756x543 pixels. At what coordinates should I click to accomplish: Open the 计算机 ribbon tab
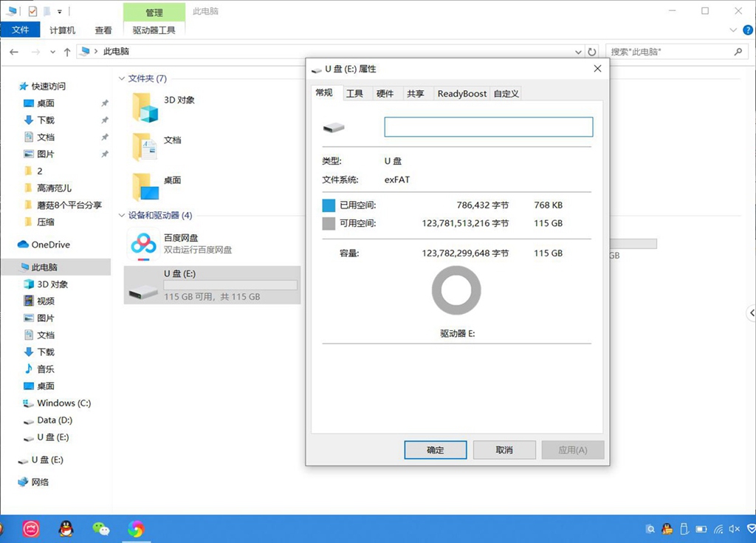point(63,30)
